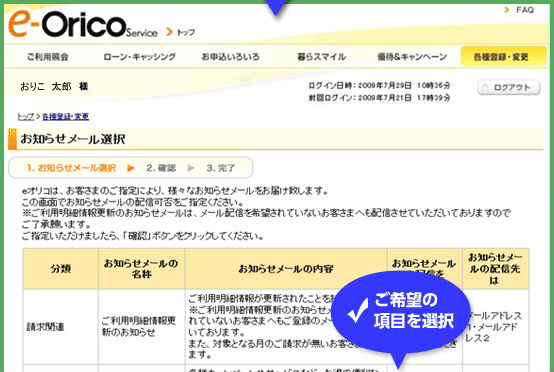This screenshot has height=372, width=554.
Task: Click the 各種登録・変更 breadcrumb link
Action: tap(66, 117)
